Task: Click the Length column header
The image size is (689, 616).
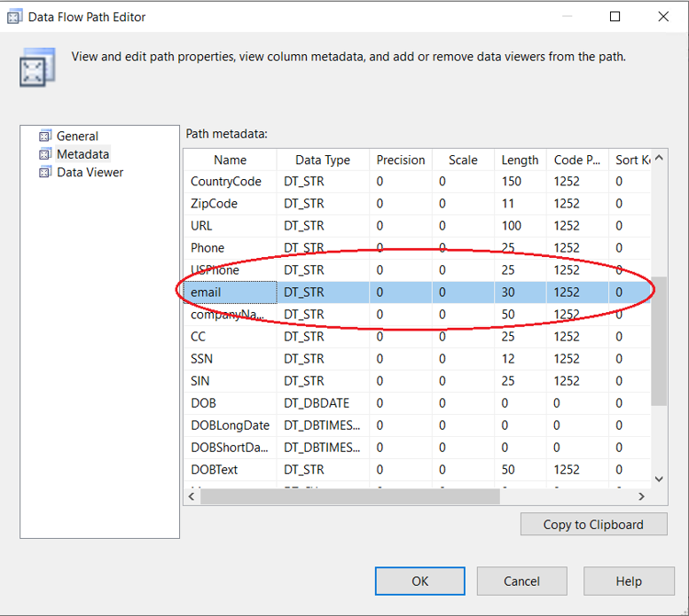Action: coord(520,160)
